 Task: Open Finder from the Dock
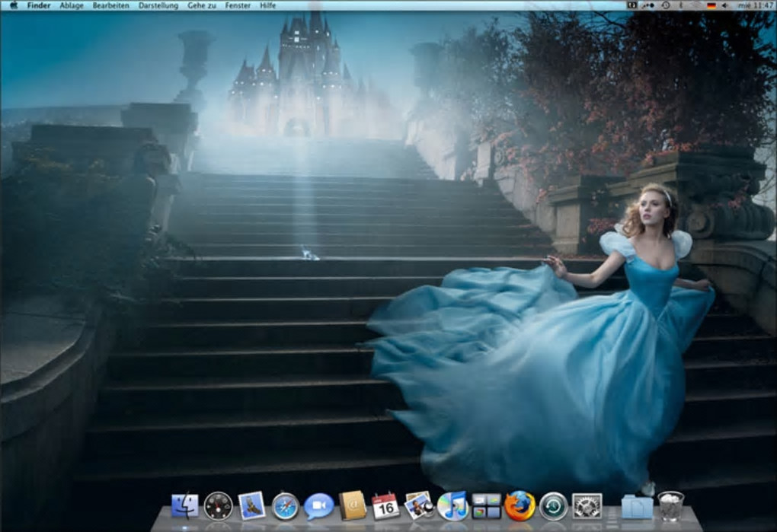(185, 506)
